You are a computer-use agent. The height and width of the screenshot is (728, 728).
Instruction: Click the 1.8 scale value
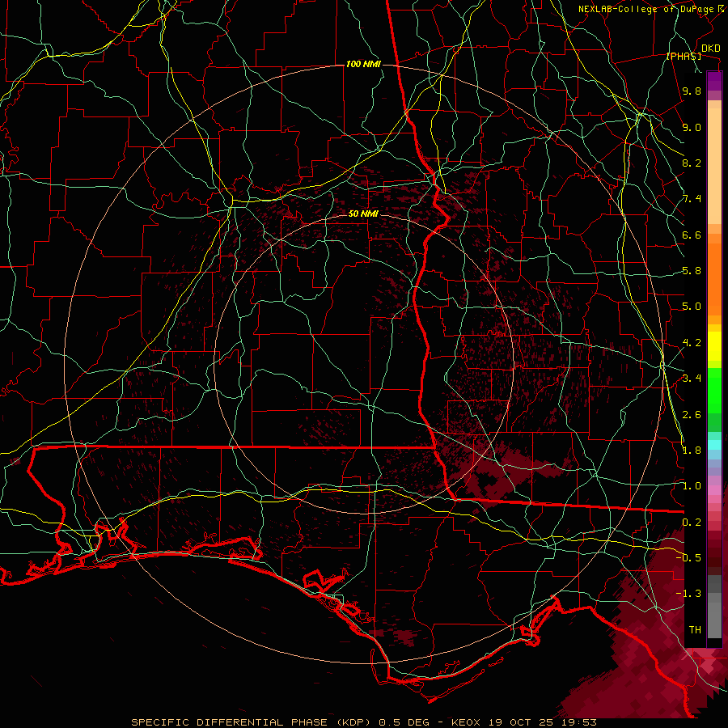tap(692, 451)
